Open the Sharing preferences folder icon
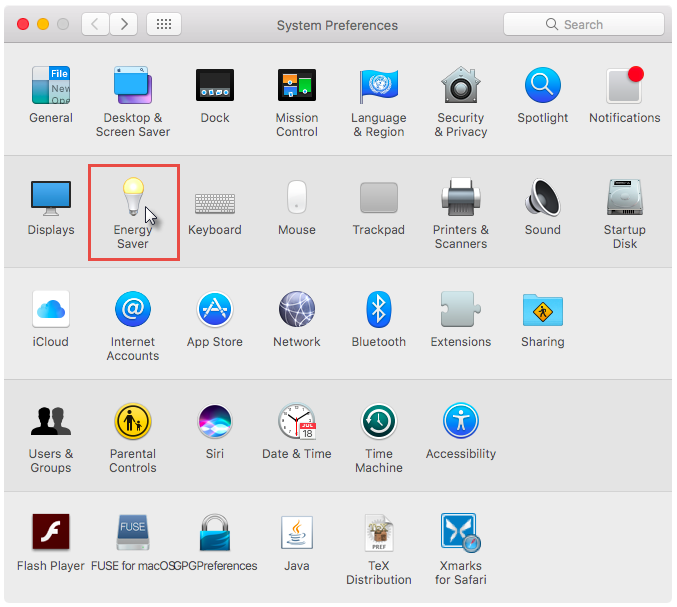The height and width of the screenshot is (607, 677). [543, 310]
